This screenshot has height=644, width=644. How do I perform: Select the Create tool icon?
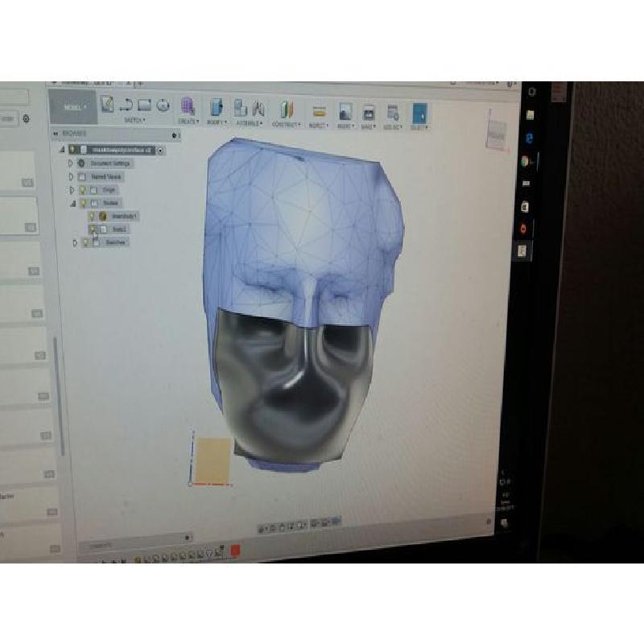click(187, 107)
